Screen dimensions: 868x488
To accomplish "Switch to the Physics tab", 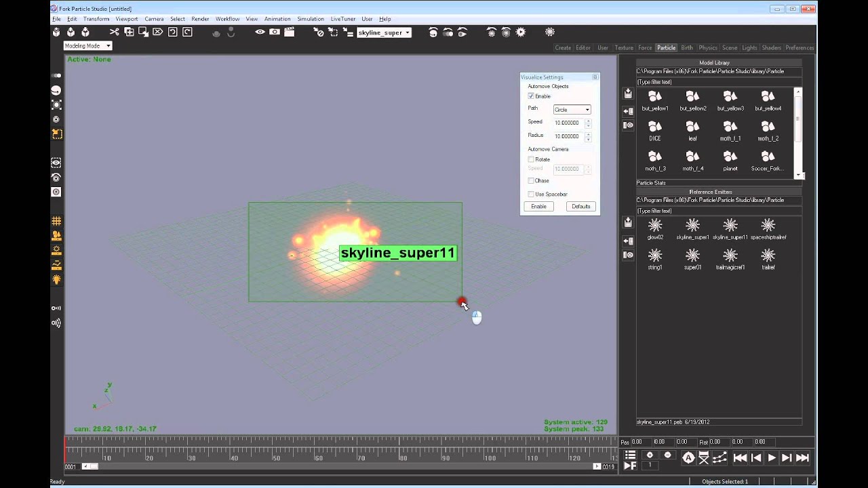I will [x=708, y=47].
